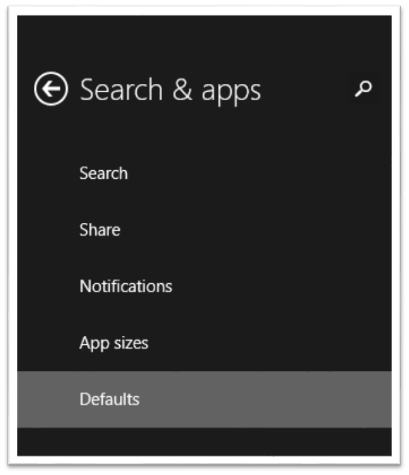
Task: Click the magnifying glass search icon
Action: [x=364, y=89]
